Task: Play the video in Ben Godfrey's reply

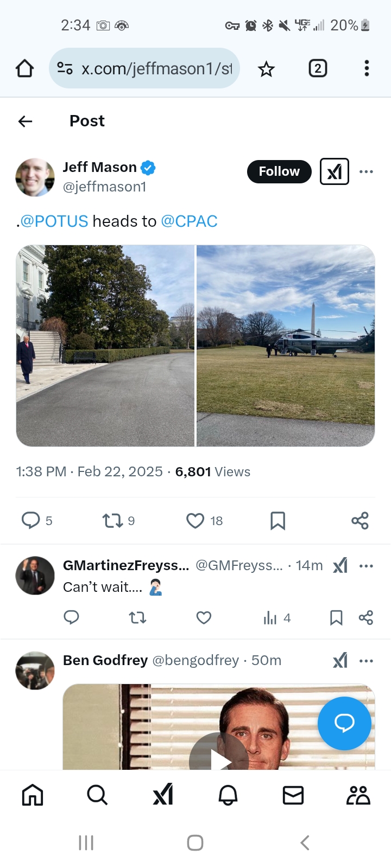Action: [219, 757]
